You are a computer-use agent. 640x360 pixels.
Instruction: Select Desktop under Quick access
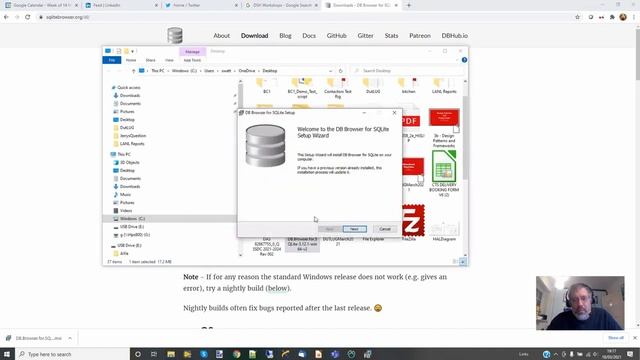[x=127, y=120]
